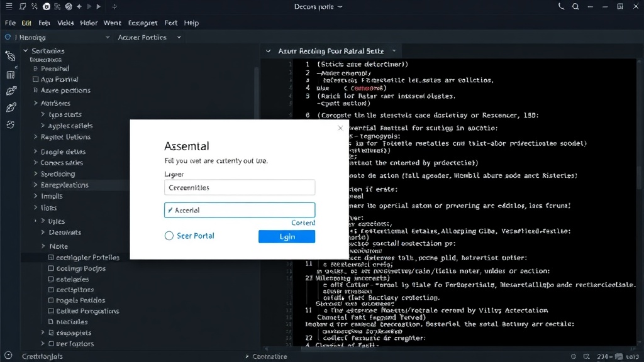Screen dimensions: 644x362
Task: Select the Deuolraits tree row
Action: tap(65, 233)
